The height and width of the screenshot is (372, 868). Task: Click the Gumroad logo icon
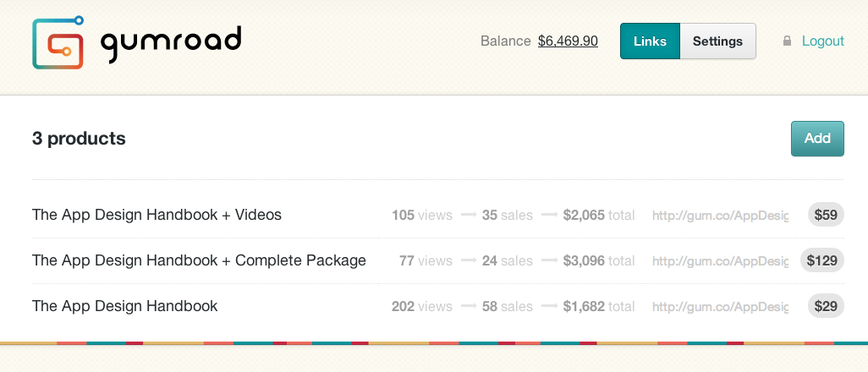[58, 42]
